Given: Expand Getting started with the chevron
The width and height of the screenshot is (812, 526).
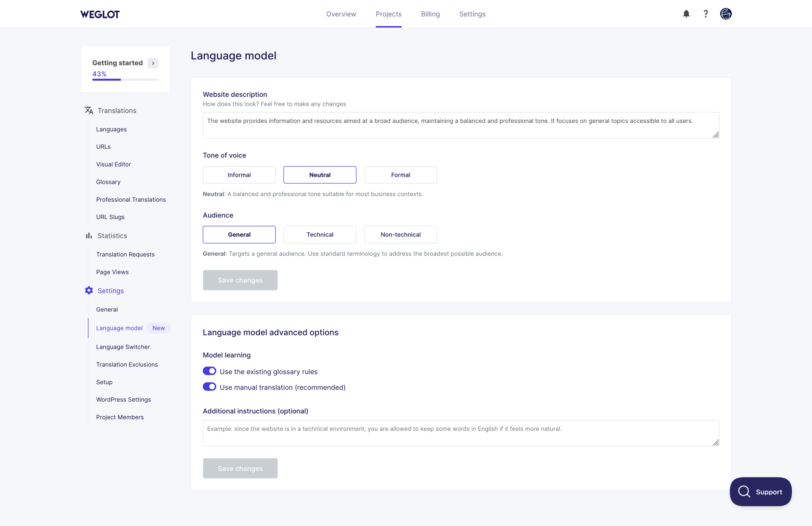Looking at the screenshot, I should [153, 63].
